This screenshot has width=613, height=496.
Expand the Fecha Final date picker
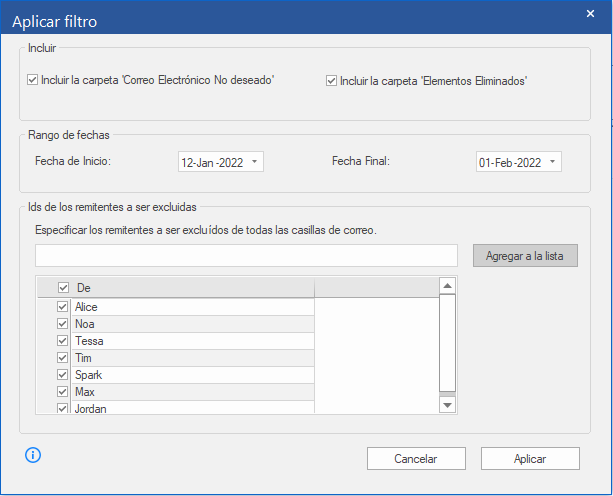553,162
